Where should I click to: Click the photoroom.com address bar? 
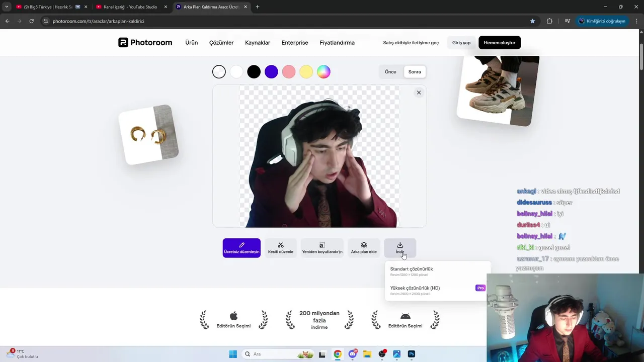click(287, 21)
